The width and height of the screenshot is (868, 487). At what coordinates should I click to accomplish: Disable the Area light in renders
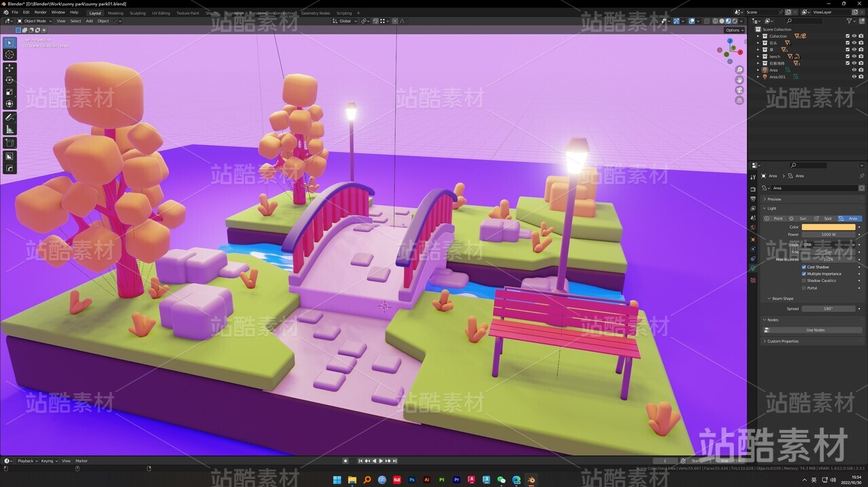[x=861, y=70]
